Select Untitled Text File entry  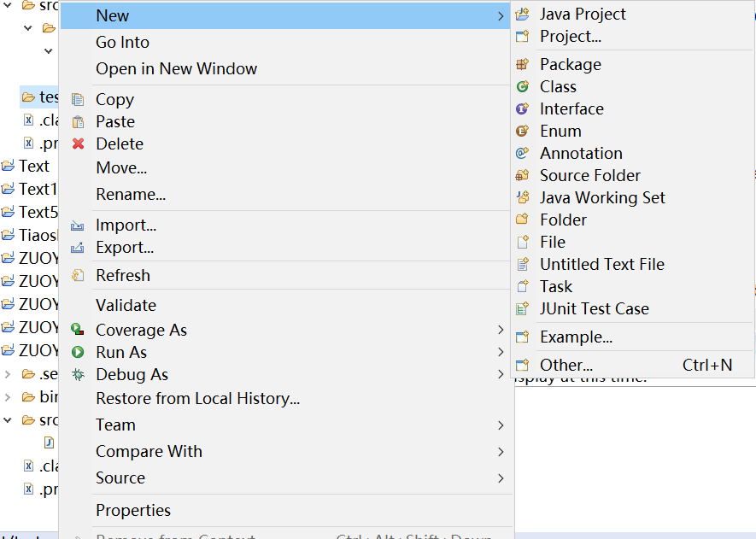(x=602, y=264)
